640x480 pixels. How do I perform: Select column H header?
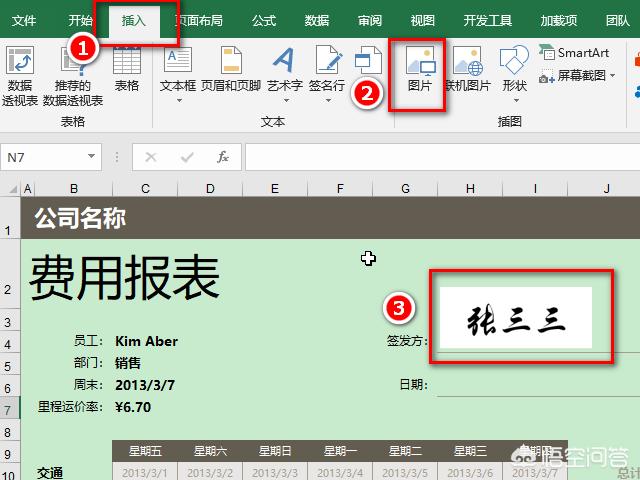pos(470,189)
